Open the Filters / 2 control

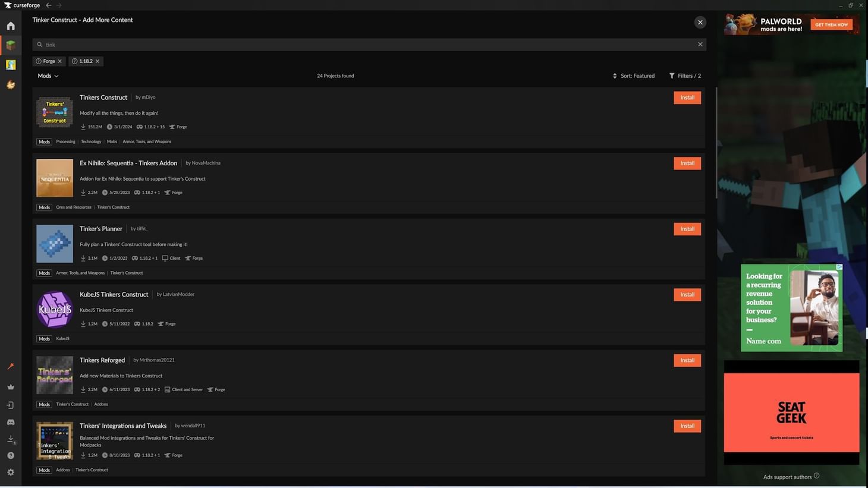(x=686, y=75)
